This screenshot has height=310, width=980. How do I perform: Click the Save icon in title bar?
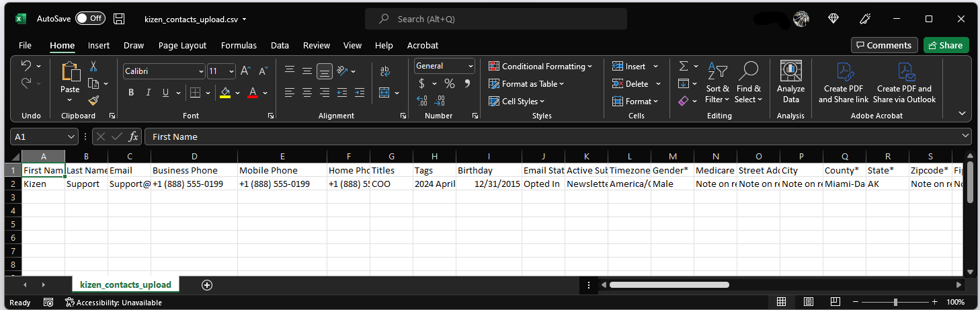coord(119,19)
